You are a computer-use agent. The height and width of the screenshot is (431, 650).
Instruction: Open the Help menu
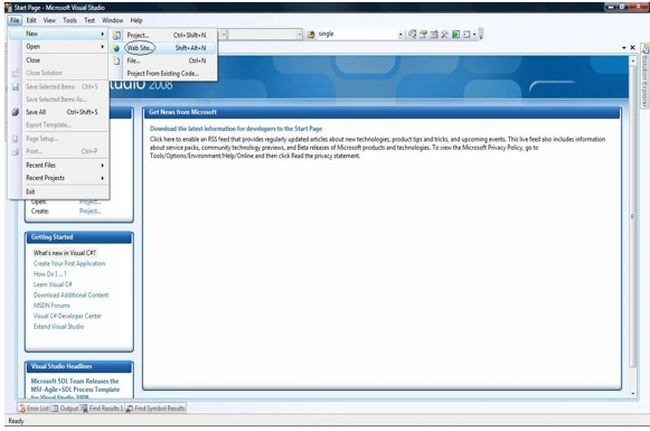[x=136, y=20]
